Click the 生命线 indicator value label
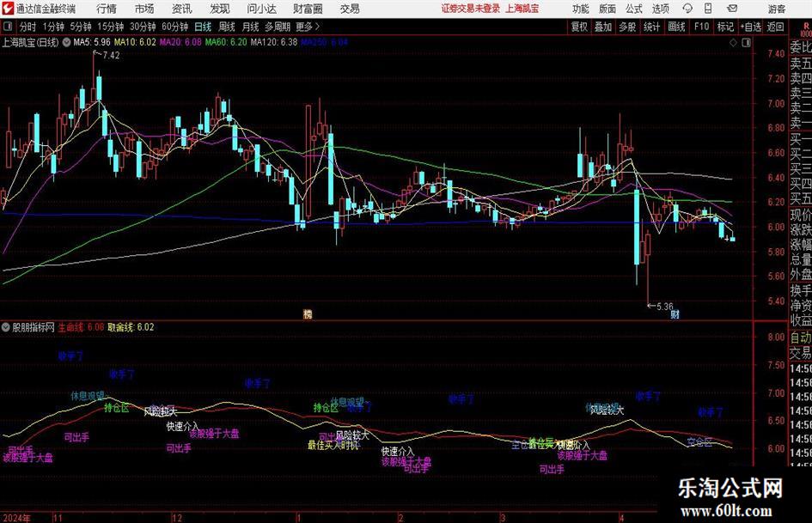Image resolution: width=812 pixels, height=523 pixels. coord(81,327)
